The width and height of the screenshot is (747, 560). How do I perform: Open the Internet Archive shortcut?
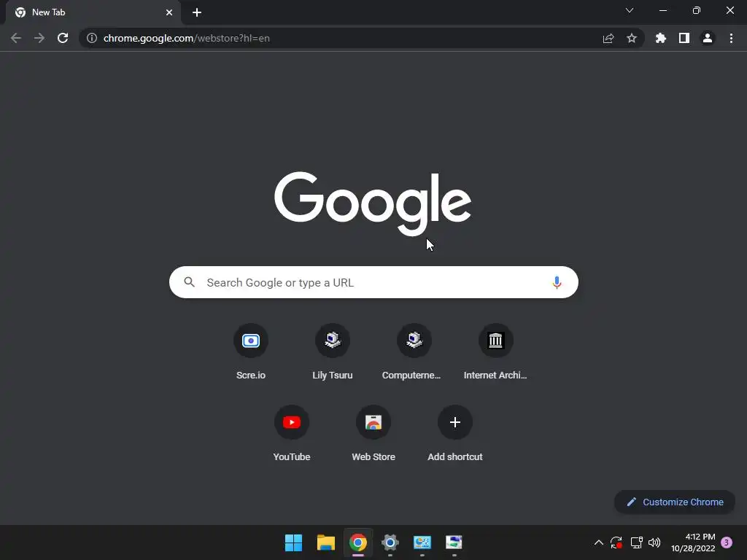point(495,353)
